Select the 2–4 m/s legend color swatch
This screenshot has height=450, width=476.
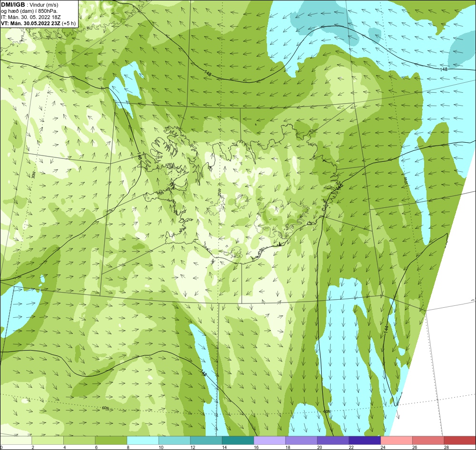(48, 440)
